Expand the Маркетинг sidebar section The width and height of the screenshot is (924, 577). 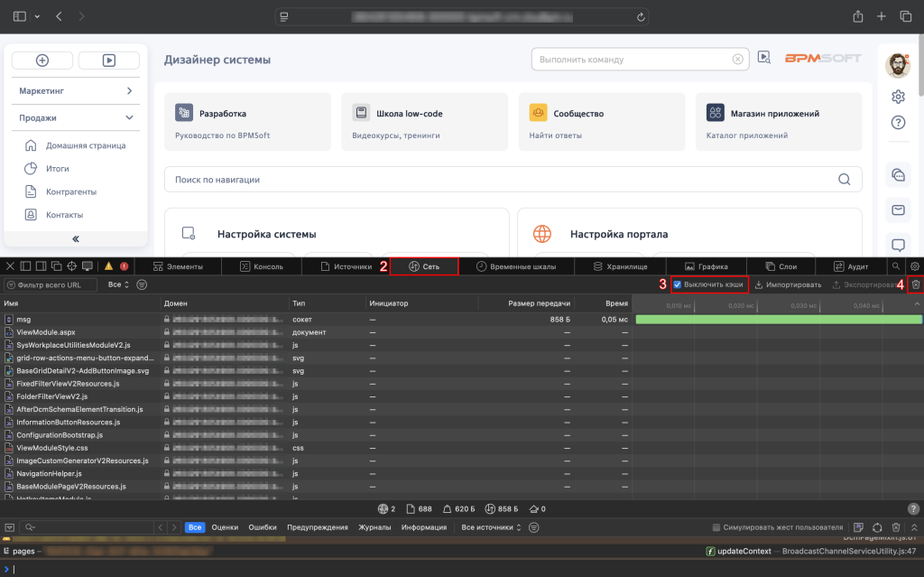point(76,91)
